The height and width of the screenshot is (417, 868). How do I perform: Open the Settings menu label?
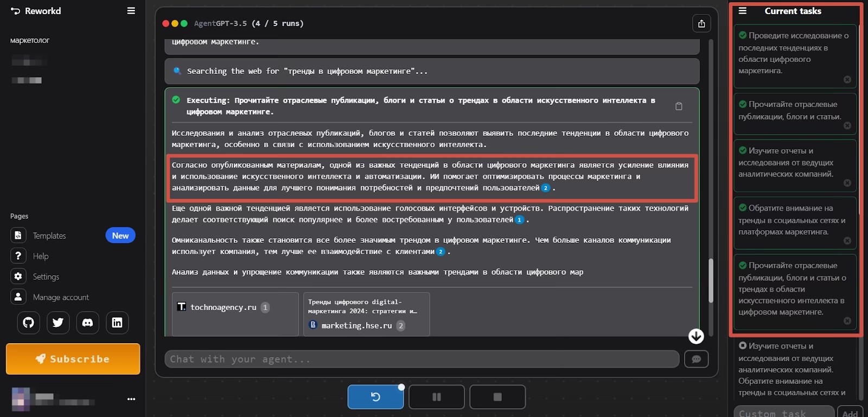pos(46,277)
